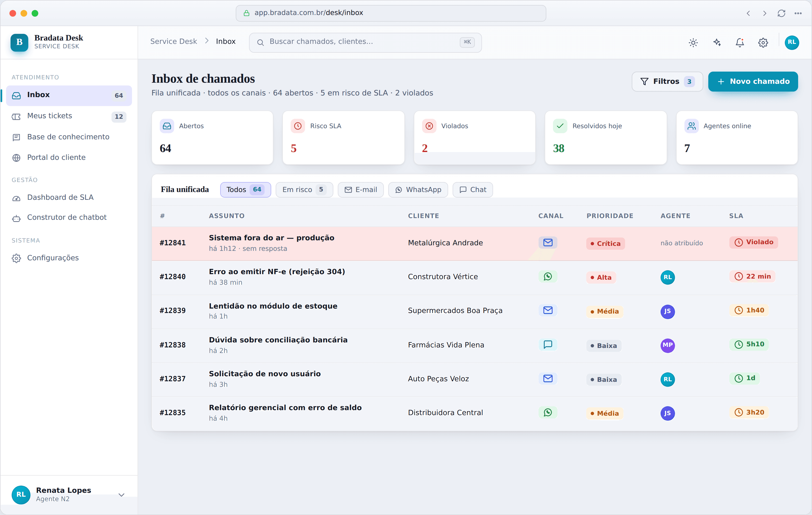Click the Agentes online people icon

coord(691,126)
